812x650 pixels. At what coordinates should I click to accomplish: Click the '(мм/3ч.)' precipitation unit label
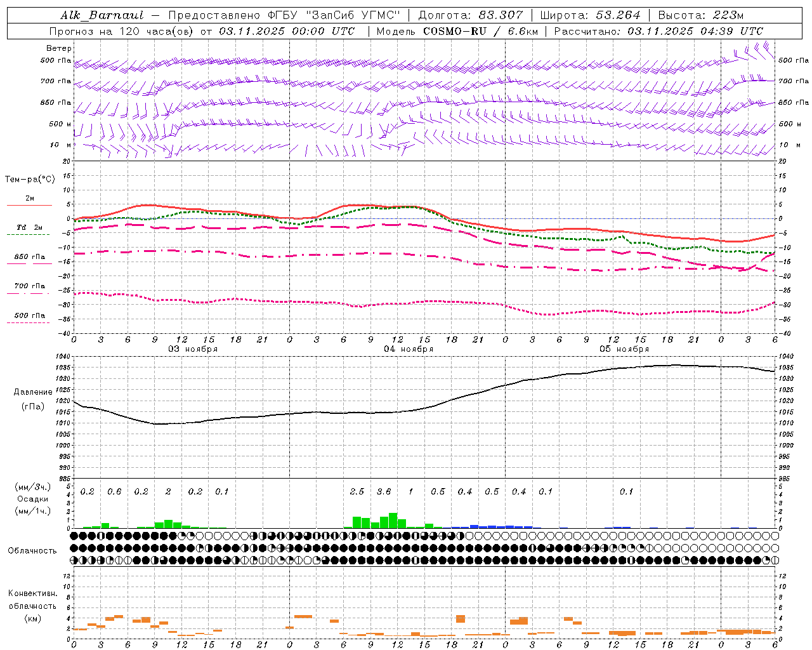(32, 487)
